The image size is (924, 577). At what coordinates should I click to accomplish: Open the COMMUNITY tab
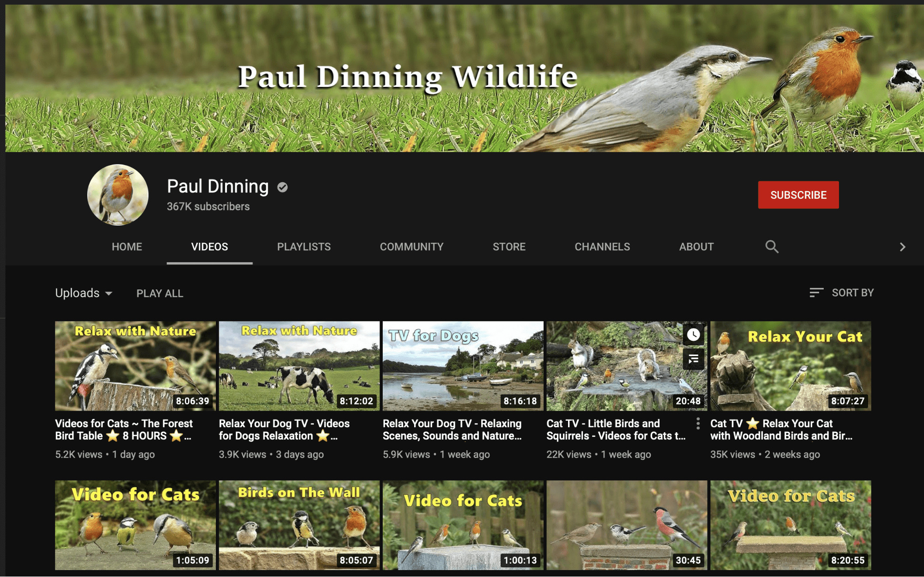[411, 246]
